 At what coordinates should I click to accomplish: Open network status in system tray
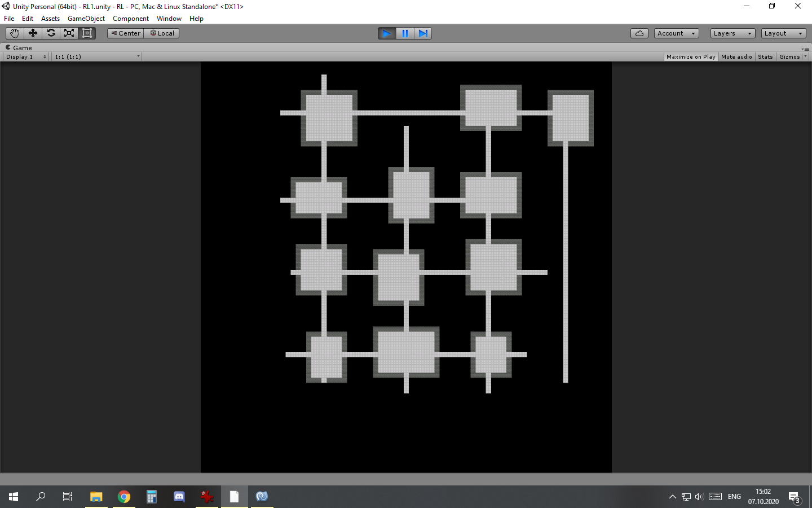coord(686,497)
